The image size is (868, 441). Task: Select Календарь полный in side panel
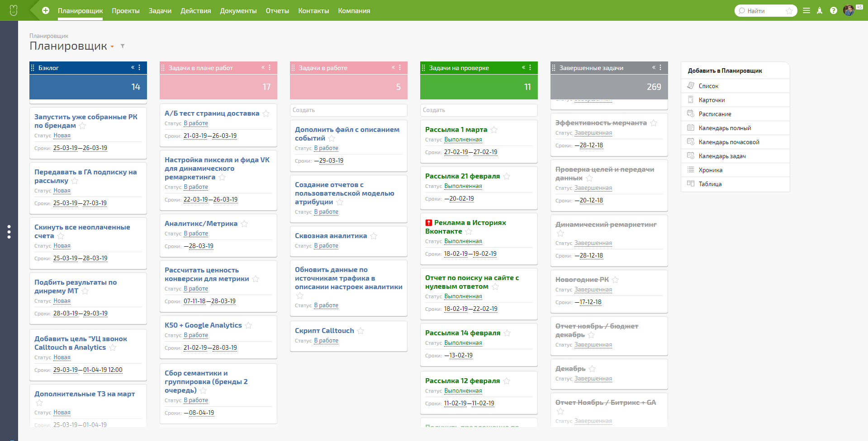pos(725,128)
